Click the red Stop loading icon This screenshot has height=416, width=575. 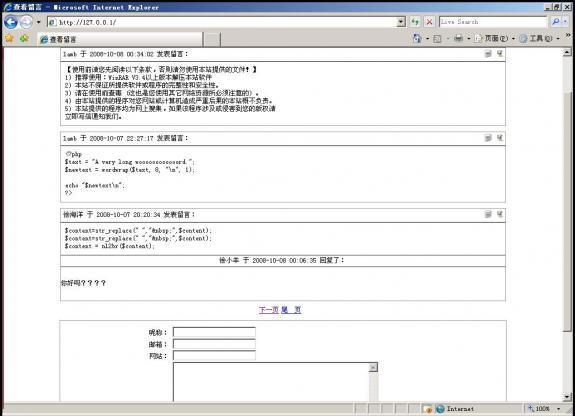coord(429,22)
